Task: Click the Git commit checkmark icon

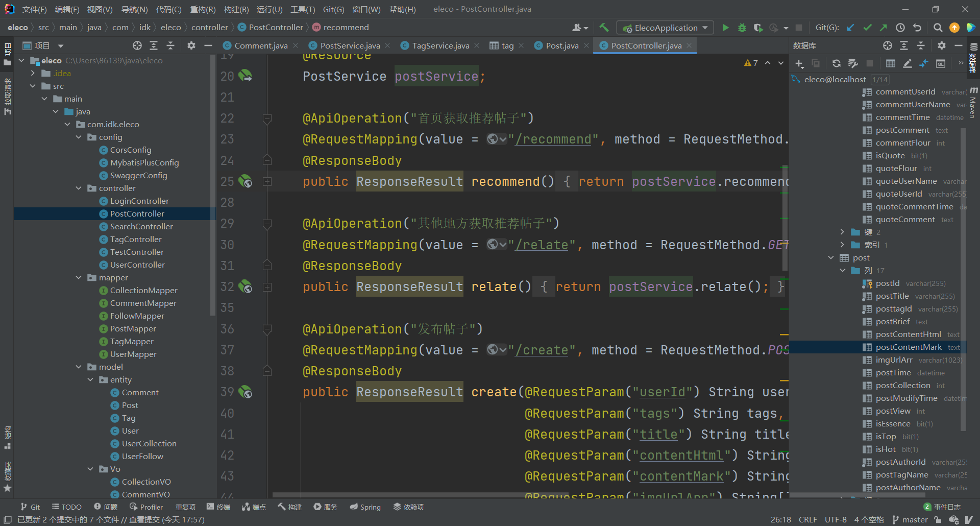Action: [867, 28]
